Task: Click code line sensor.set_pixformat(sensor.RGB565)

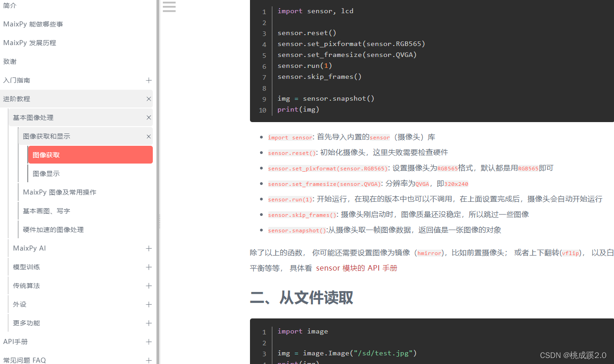Action: pos(351,44)
